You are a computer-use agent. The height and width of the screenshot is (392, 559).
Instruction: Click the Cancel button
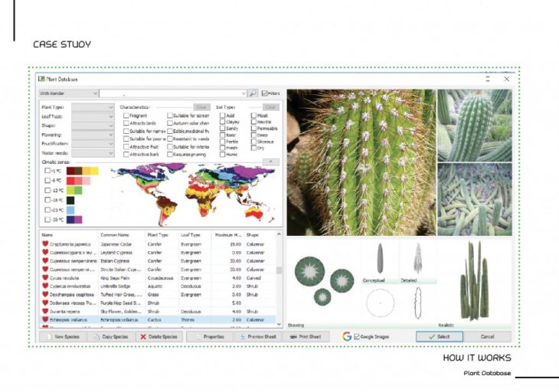pos(487,336)
